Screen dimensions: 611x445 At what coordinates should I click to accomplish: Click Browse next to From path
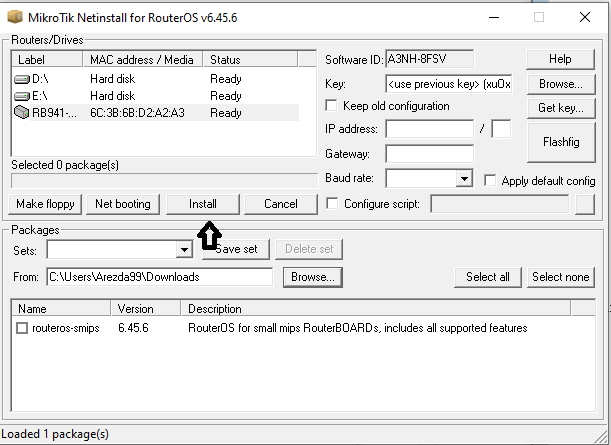(313, 277)
